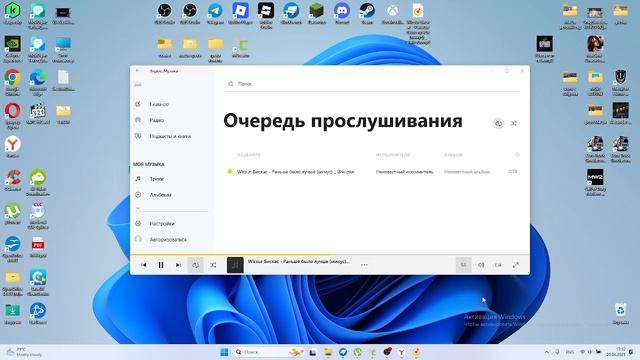Image resolution: width=640 pixels, height=360 pixels.
Task: Select the CCleaner desktop icon
Action: [x=13, y=180]
